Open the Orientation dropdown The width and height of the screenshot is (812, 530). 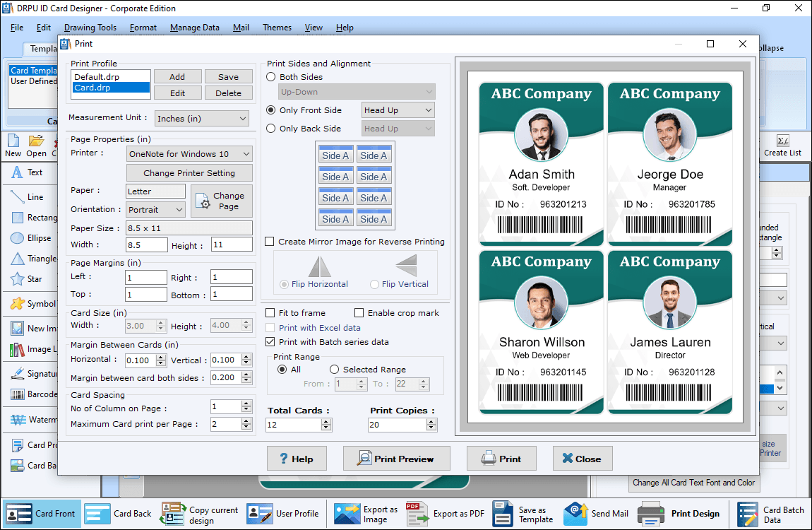click(155, 210)
